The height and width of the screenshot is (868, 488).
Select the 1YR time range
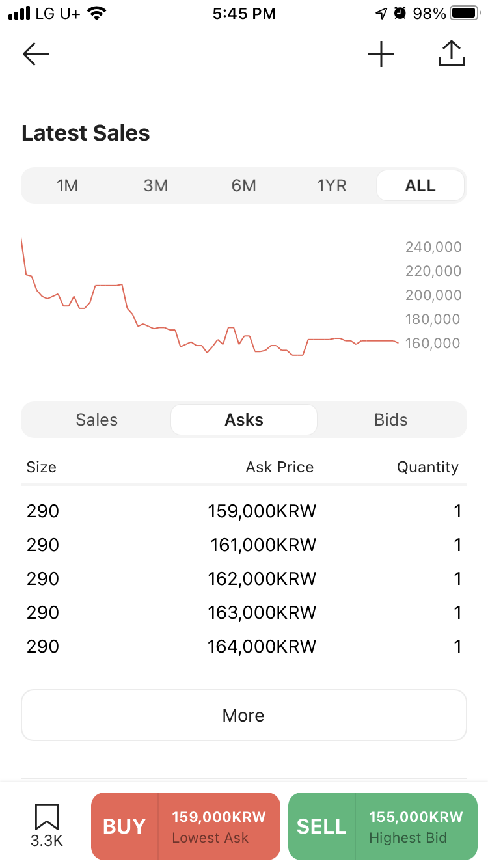pyautogui.click(x=332, y=186)
